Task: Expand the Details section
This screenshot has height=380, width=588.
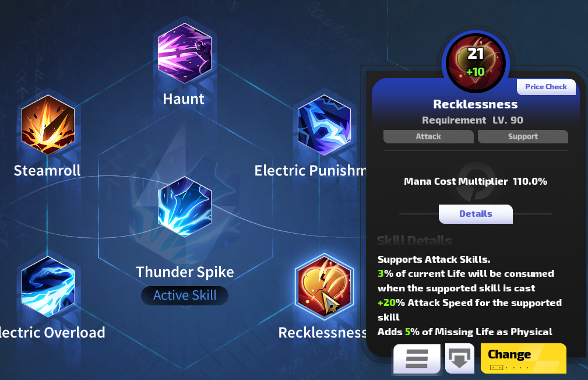Action: (x=476, y=214)
